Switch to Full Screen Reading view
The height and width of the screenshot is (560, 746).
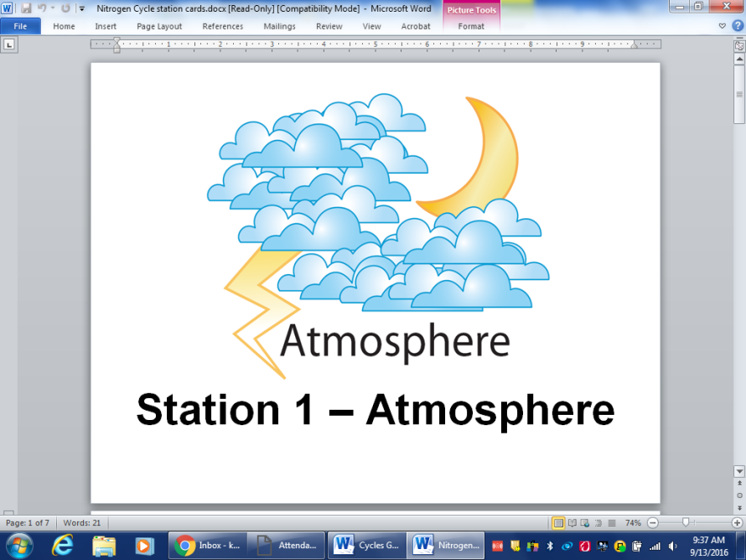[x=572, y=522]
